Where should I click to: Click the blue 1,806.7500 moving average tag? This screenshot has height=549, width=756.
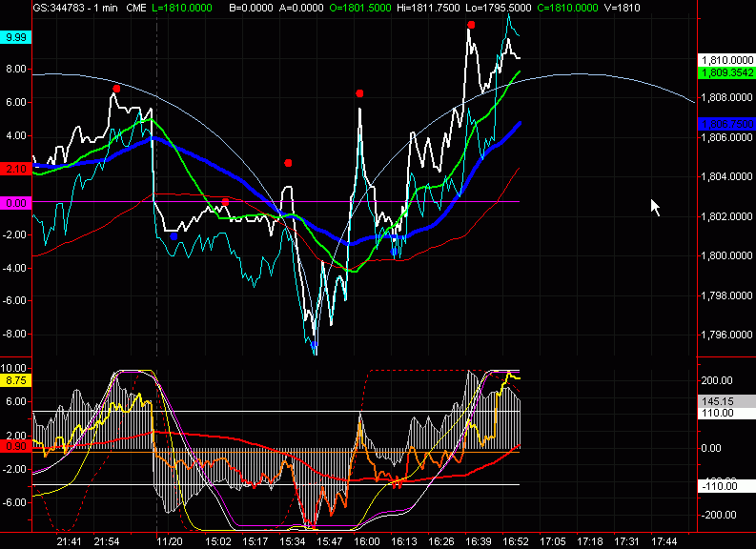(726, 124)
